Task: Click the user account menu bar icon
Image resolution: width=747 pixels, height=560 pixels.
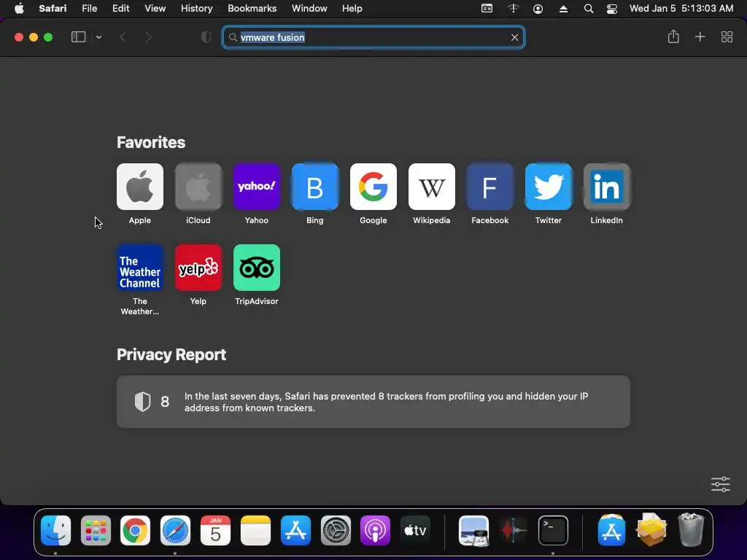Action: click(538, 9)
